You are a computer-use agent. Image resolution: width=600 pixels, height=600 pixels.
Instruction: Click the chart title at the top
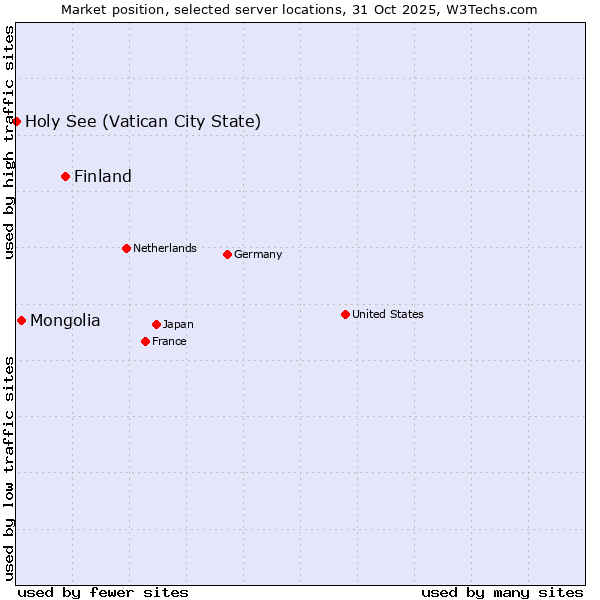[x=299, y=9]
